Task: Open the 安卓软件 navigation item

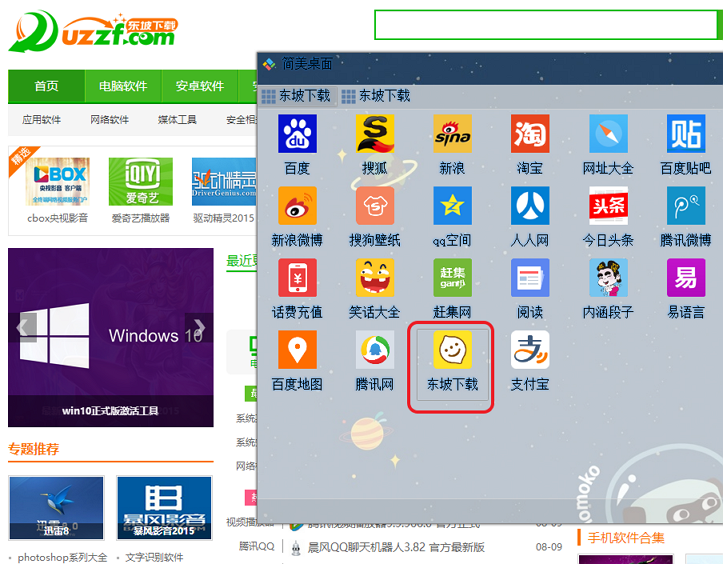Action: click(x=200, y=86)
